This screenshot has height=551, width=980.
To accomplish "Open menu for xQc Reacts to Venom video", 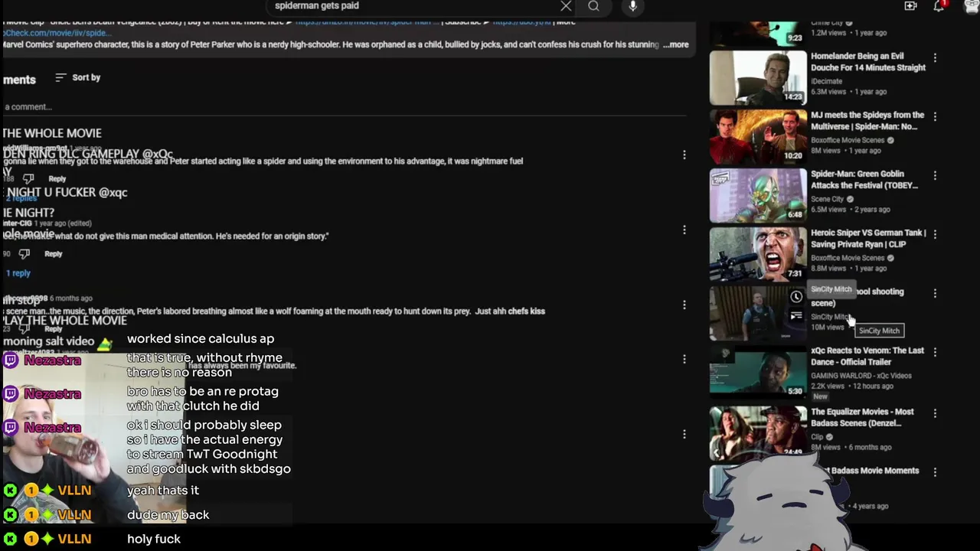I will [935, 353].
